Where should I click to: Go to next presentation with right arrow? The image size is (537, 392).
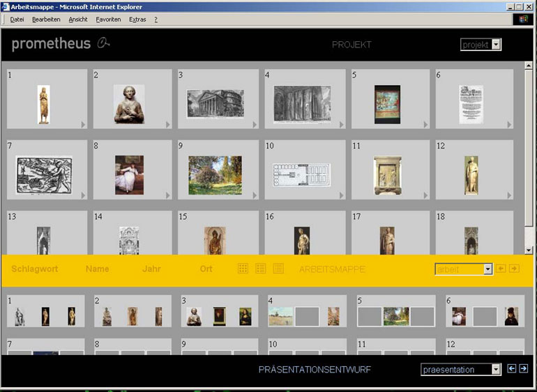524,369
